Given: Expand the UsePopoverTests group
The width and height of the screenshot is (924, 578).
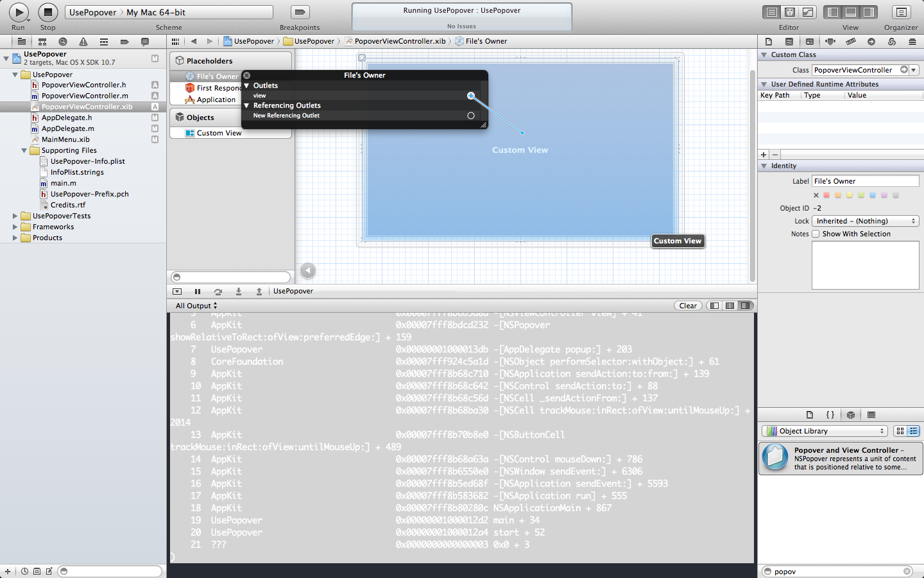Looking at the screenshot, I should coord(15,216).
